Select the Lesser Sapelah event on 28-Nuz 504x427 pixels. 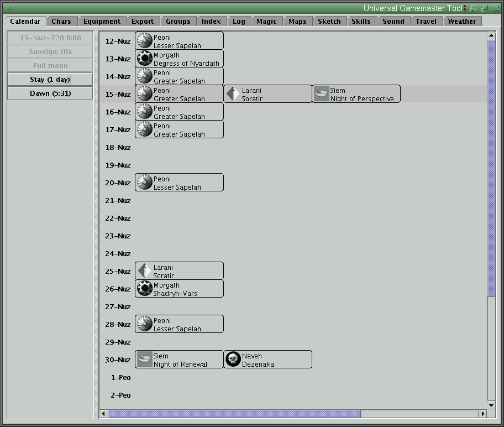pyautogui.click(x=180, y=324)
